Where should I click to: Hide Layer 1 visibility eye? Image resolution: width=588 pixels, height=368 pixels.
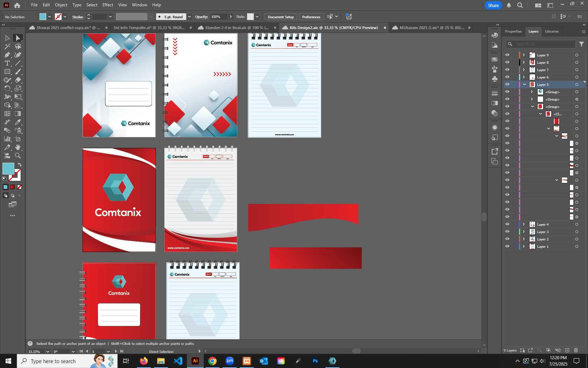(507, 246)
